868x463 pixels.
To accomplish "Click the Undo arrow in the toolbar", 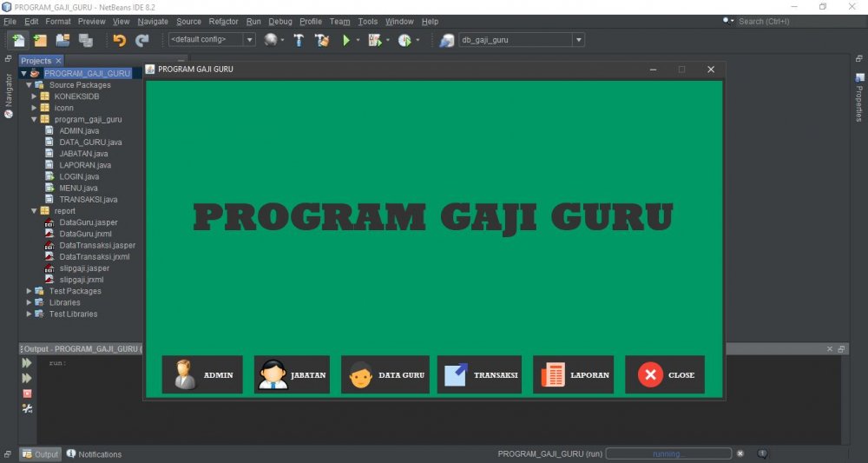I will [119, 40].
